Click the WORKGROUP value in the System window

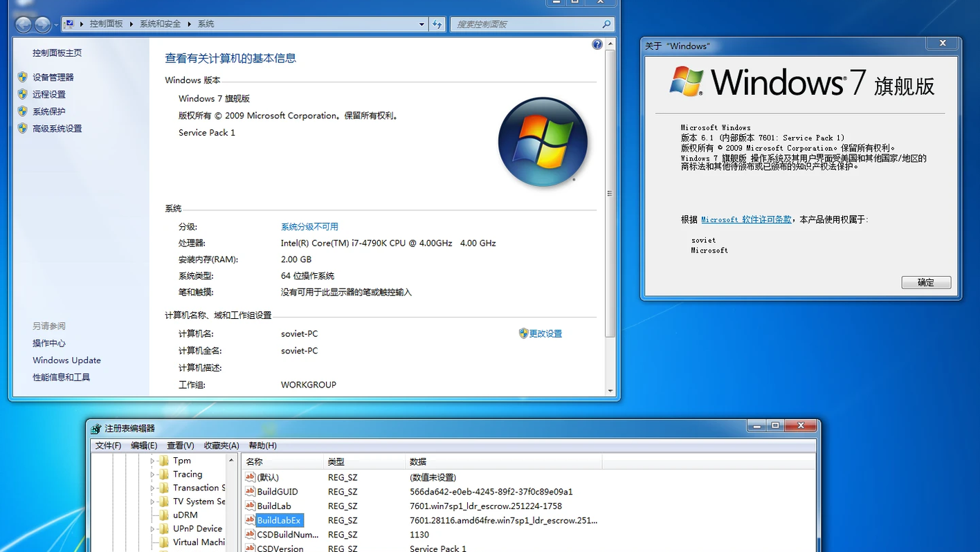coord(309,385)
